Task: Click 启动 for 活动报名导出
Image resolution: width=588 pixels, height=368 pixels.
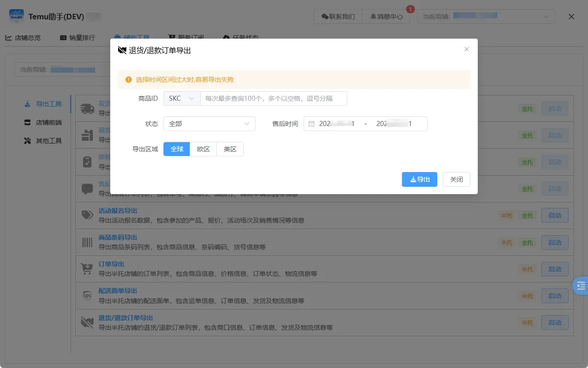Action: click(x=555, y=215)
